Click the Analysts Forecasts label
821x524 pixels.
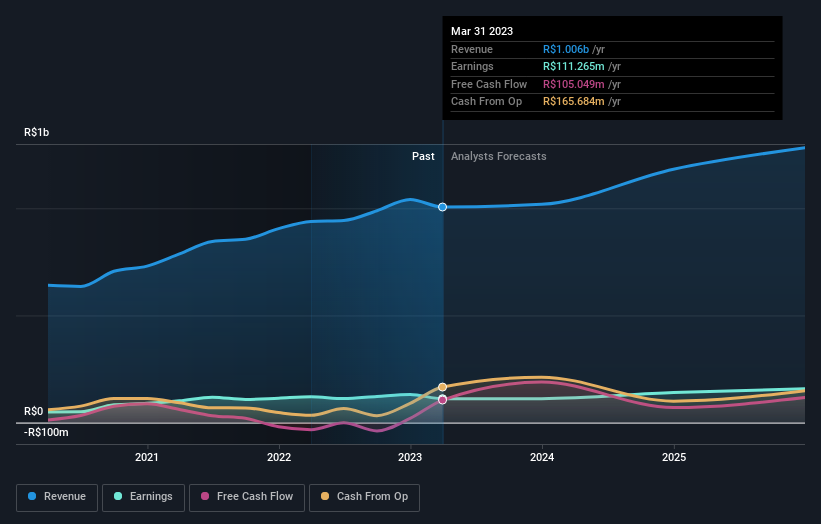coord(498,157)
